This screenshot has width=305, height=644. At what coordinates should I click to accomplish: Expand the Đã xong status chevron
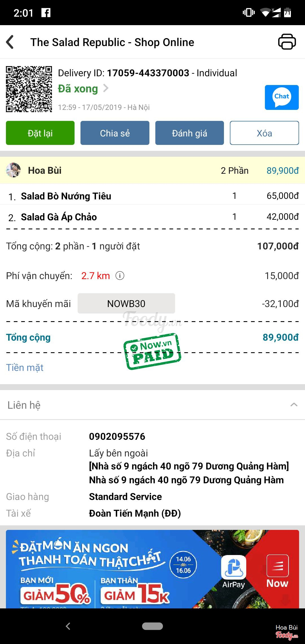106,88
